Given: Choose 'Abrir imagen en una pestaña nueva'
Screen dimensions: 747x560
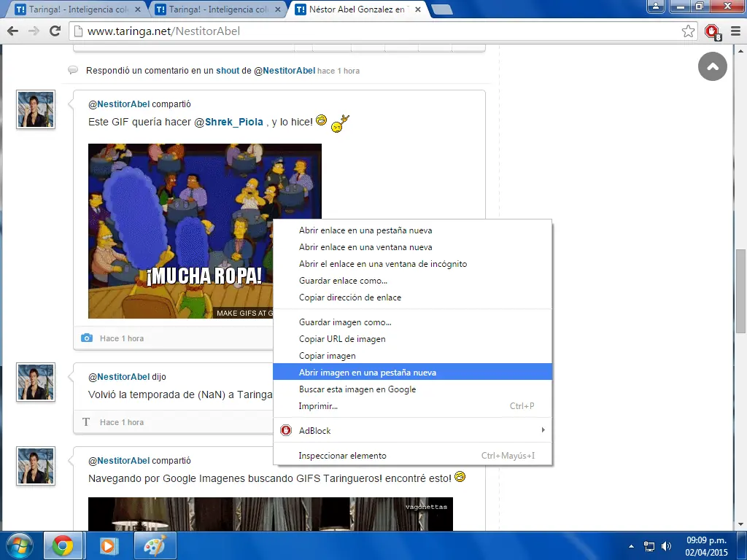Looking at the screenshot, I should point(413,373).
